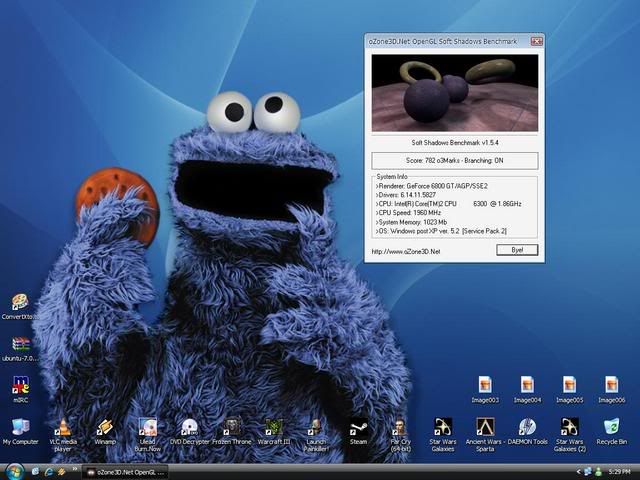The height and width of the screenshot is (480, 640).
Task: Click the Soft Shadows Benchmark v1.5.4 label
Action: click(x=455, y=142)
